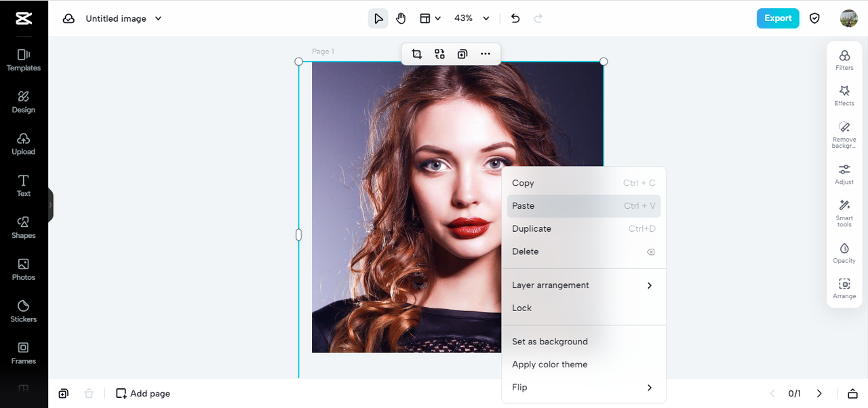Click the duplicate page icon at bottom left

tap(63, 393)
